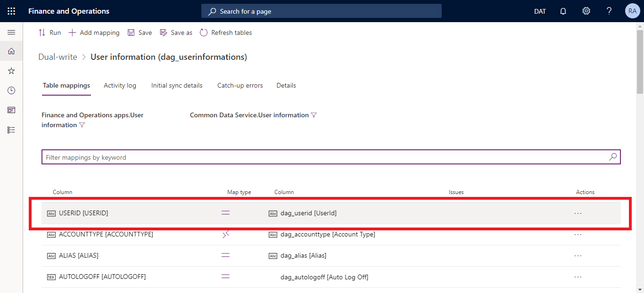Open the Catch-up errors tab
Image resolution: width=644 pixels, height=293 pixels.
(240, 85)
